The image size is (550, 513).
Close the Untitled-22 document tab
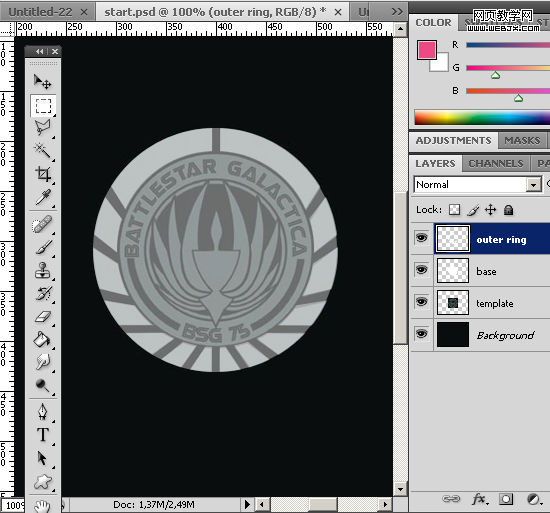click(x=84, y=12)
